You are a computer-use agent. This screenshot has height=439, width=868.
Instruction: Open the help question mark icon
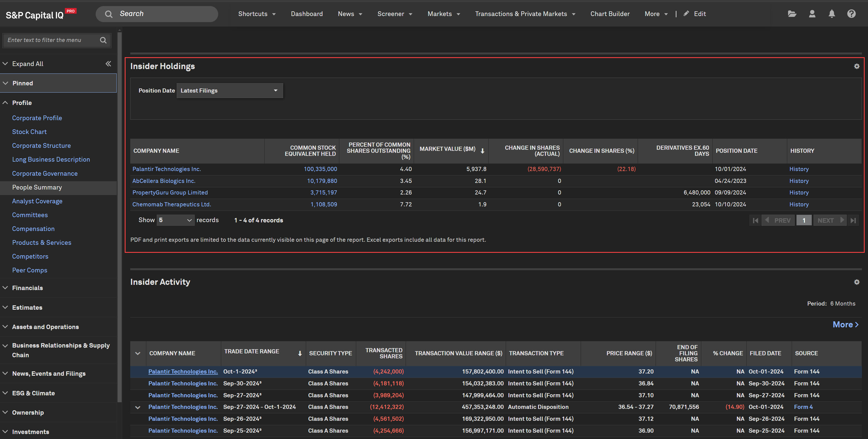[851, 14]
